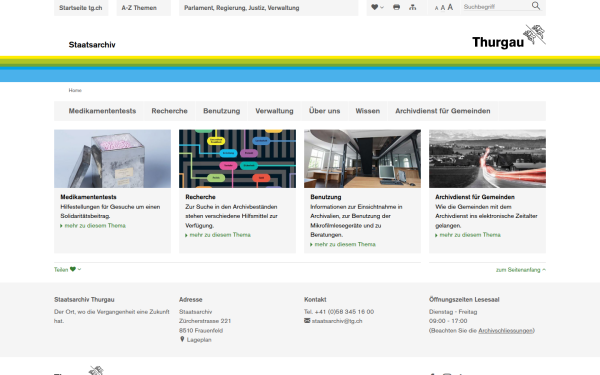Click the envelope email icon

307,321
